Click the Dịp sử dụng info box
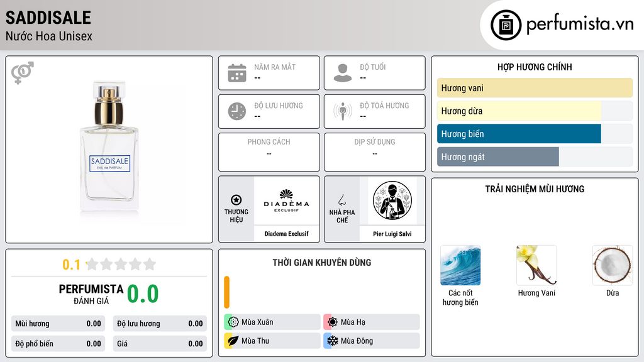This screenshot has width=644, height=362. click(x=375, y=152)
